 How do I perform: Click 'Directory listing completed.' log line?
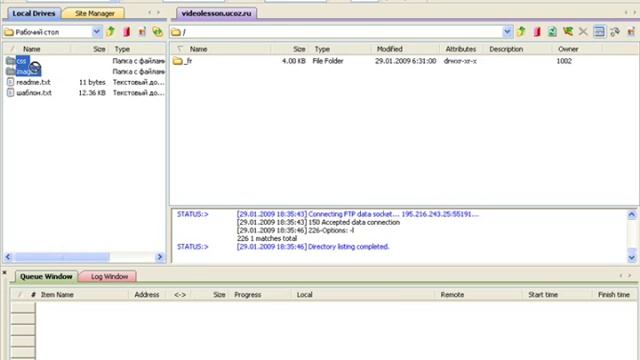coord(349,247)
